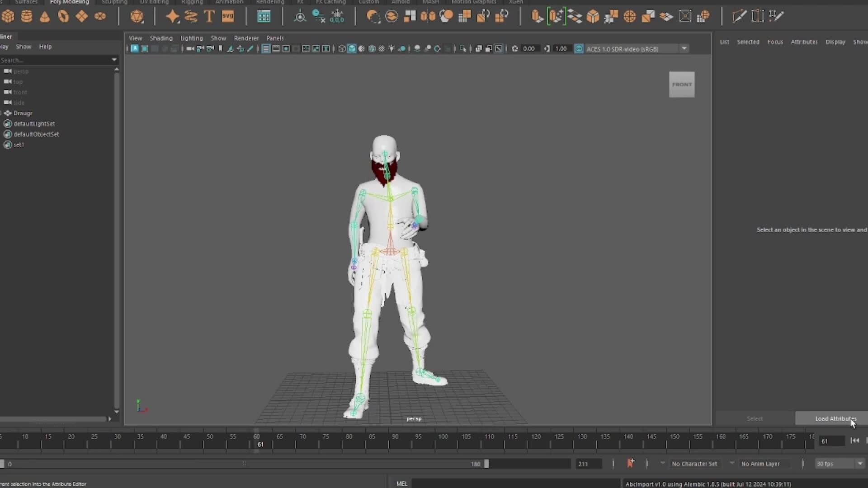Create a polygon cube from the shelf

(8, 16)
